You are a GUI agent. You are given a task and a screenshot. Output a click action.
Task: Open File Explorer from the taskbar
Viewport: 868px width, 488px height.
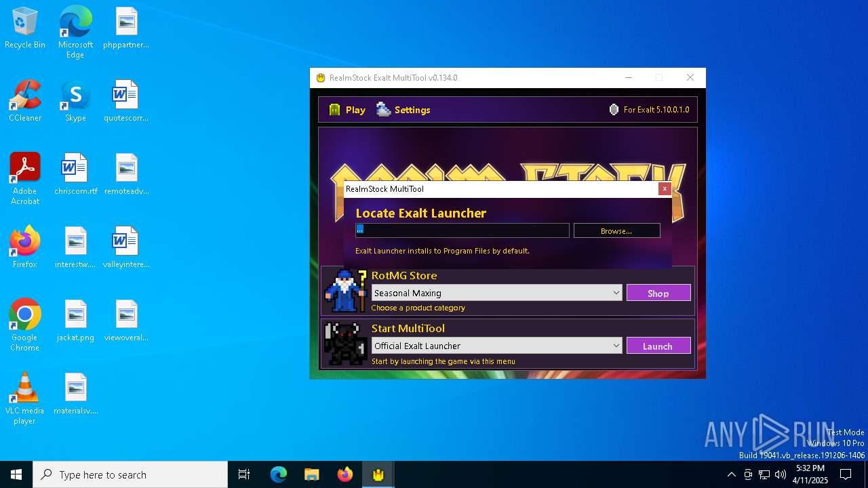pyautogui.click(x=312, y=474)
